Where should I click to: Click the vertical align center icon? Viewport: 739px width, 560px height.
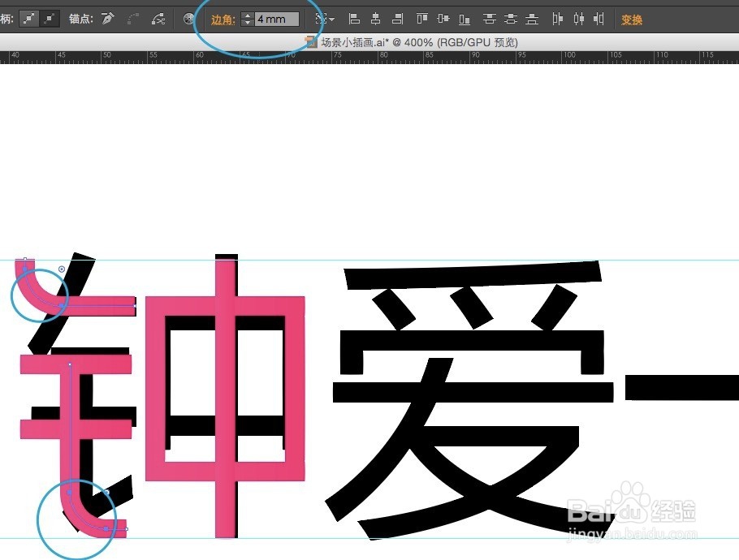(443, 19)
